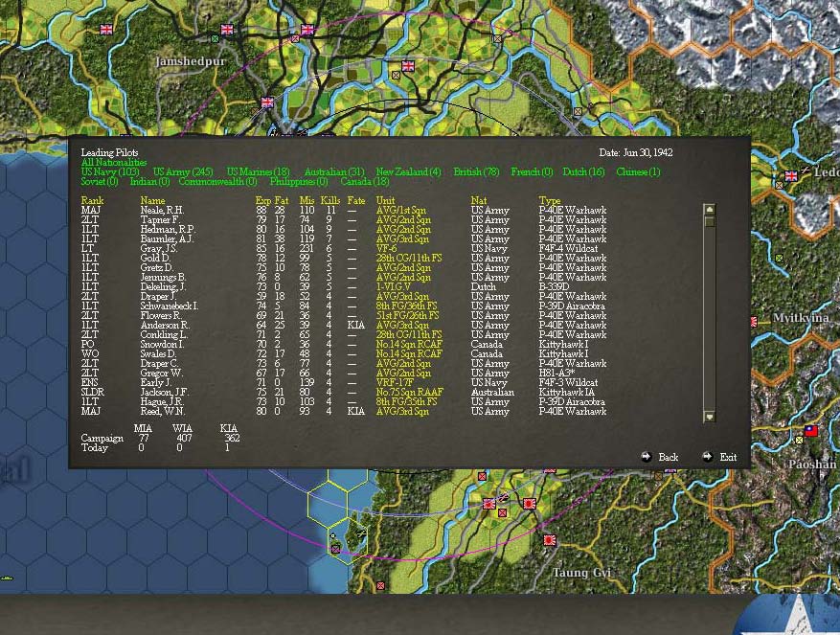Filter pilots by Australian (31)
Viewport: 840px width, 635px height.
click(333, 171)
